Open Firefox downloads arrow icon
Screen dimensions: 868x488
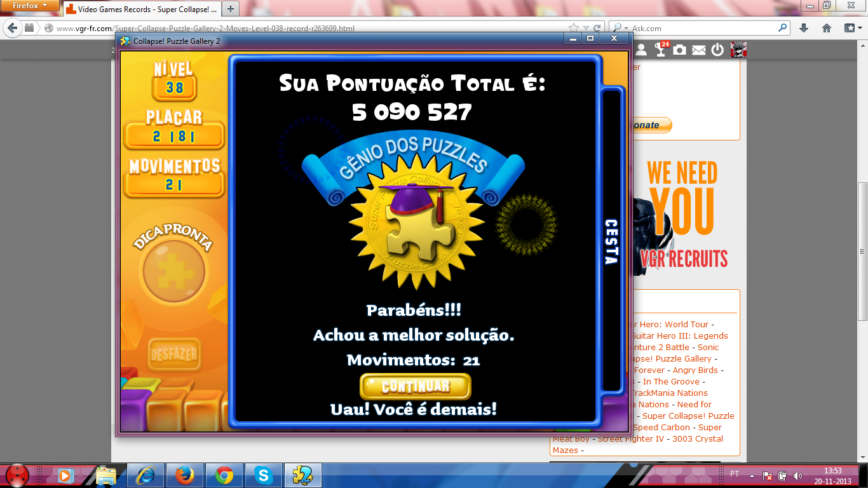click(804, 28)
